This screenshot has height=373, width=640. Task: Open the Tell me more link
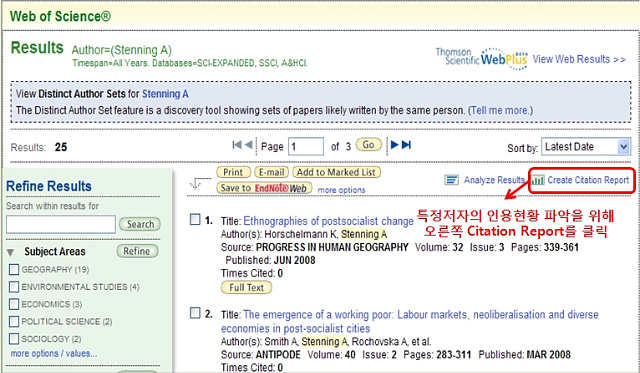click(500, 110)
